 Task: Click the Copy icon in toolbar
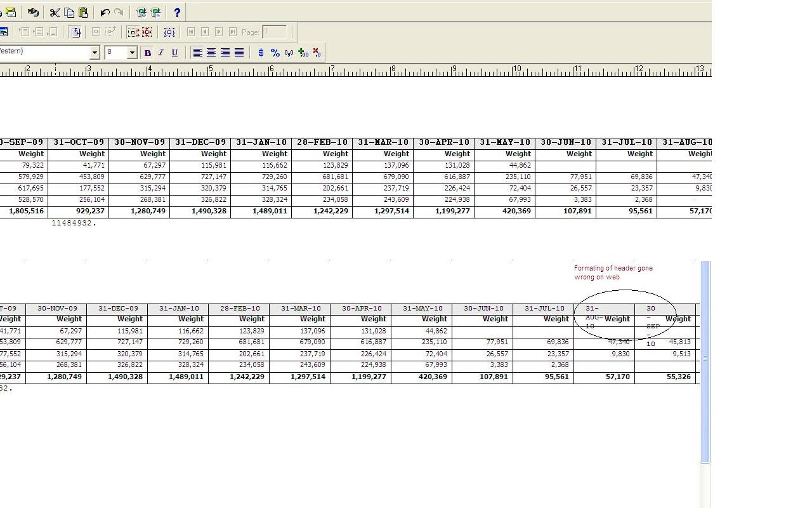tap(69, 12)
